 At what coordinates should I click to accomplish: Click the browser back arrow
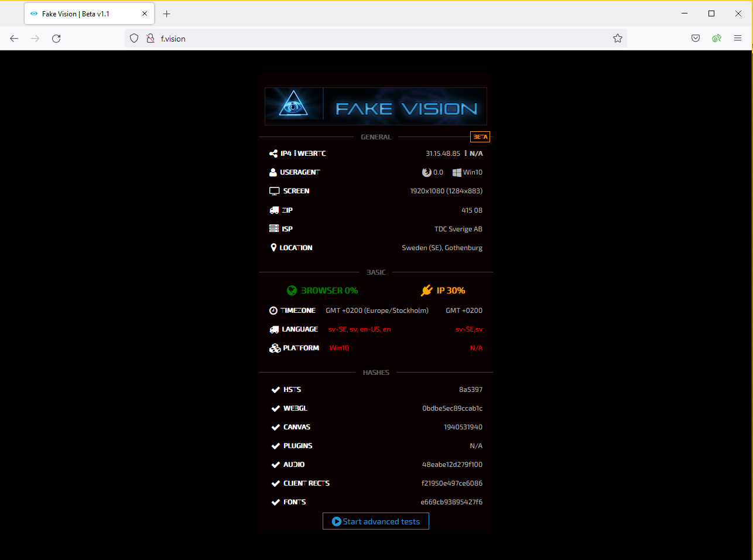(14, 39)
